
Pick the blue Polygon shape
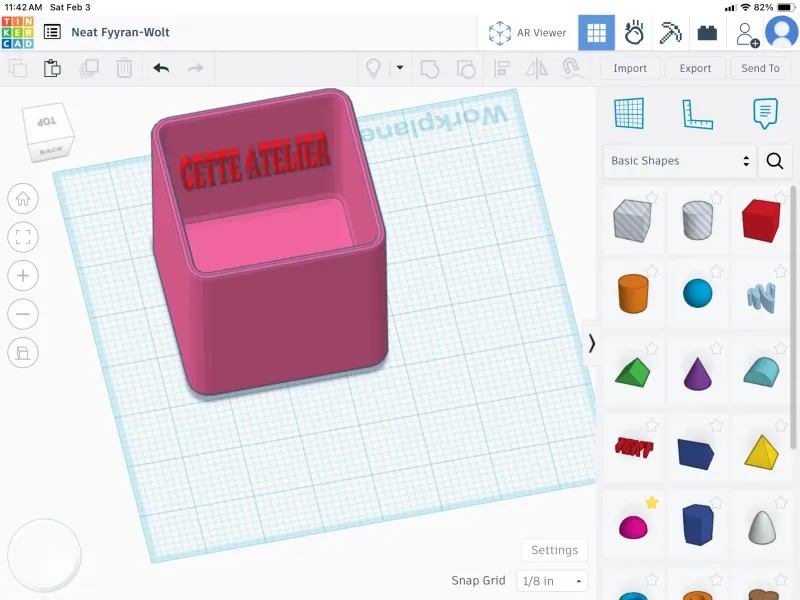tap(697, 524)
